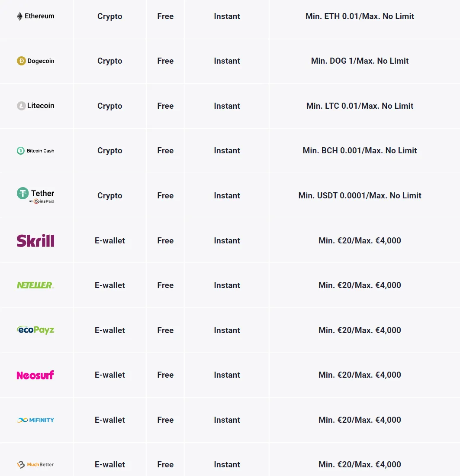
Task: Click the Skrill logo
Action: pyautogui.click(x=35, y=240)
